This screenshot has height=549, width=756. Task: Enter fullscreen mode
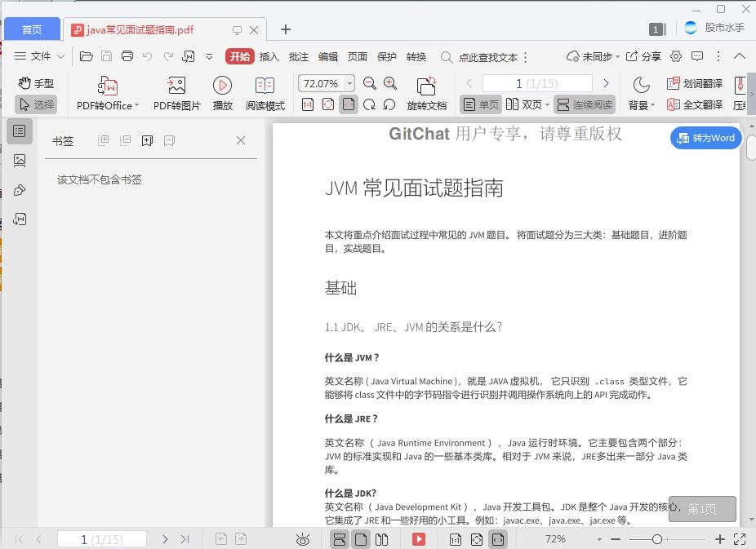point(740,539)
